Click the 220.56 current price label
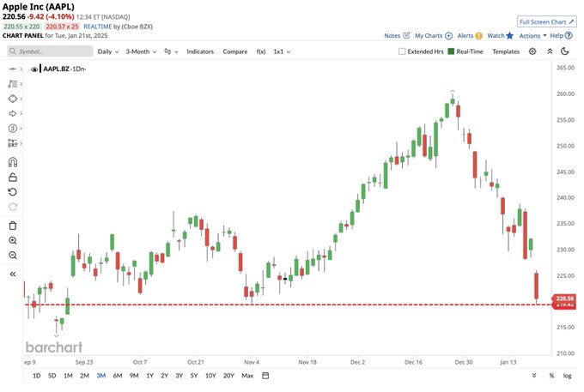 tap(564, 299)
